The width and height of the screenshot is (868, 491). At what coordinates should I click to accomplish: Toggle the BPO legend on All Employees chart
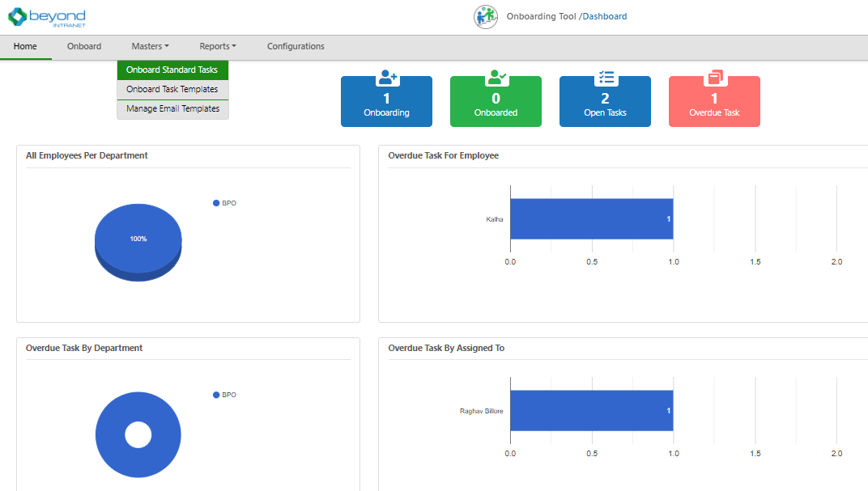(224, 203)
